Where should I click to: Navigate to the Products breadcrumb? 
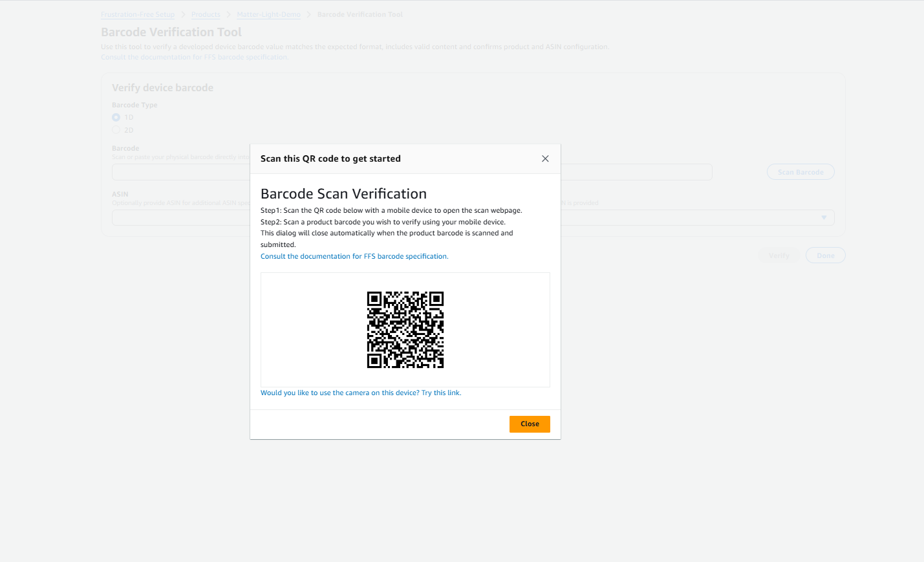[x=206, y=14]
